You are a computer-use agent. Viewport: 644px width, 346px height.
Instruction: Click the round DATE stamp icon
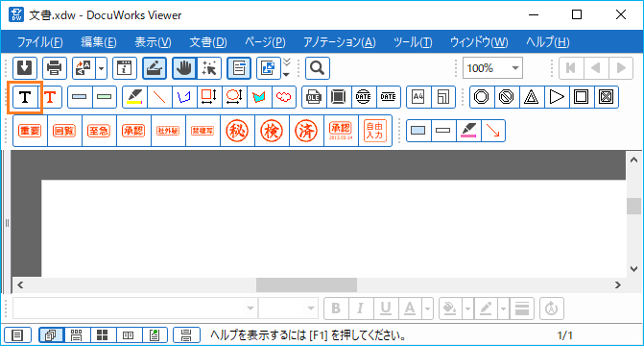point(363,97)
